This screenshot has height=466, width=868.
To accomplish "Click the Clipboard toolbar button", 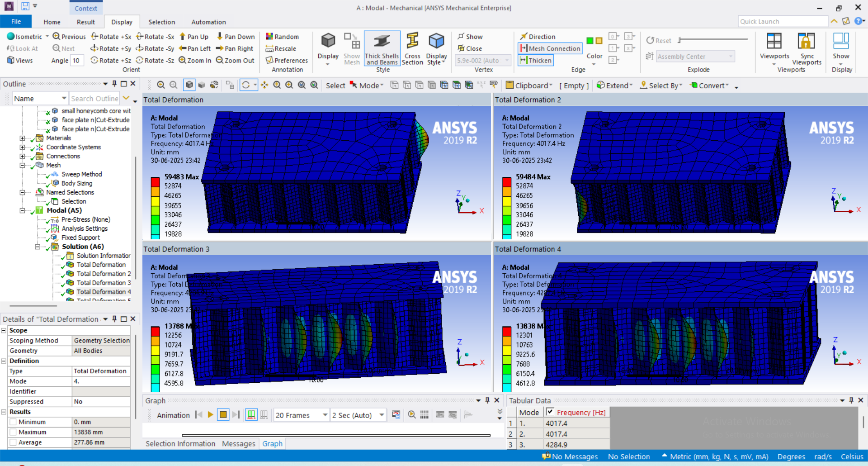I will [529, 86].
